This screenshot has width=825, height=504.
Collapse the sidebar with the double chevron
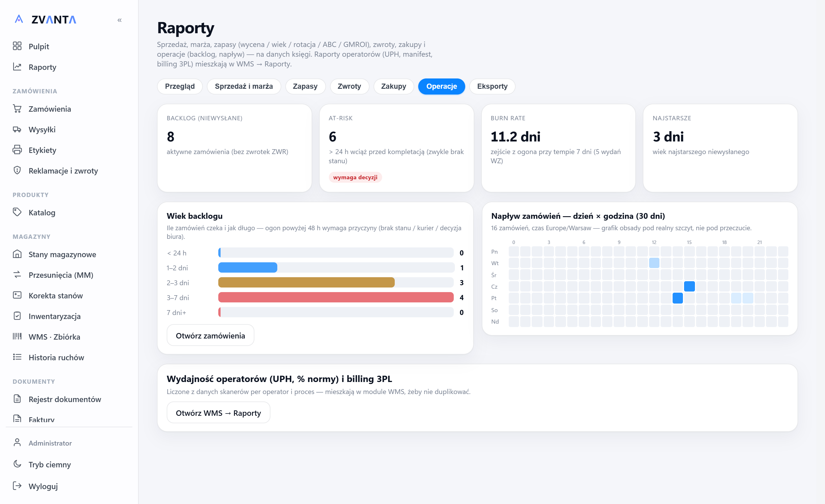[119, 20]
